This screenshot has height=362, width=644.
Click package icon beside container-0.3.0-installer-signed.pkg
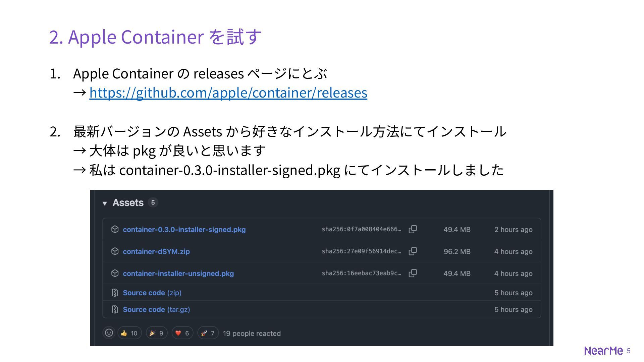(x=115, y=229)
